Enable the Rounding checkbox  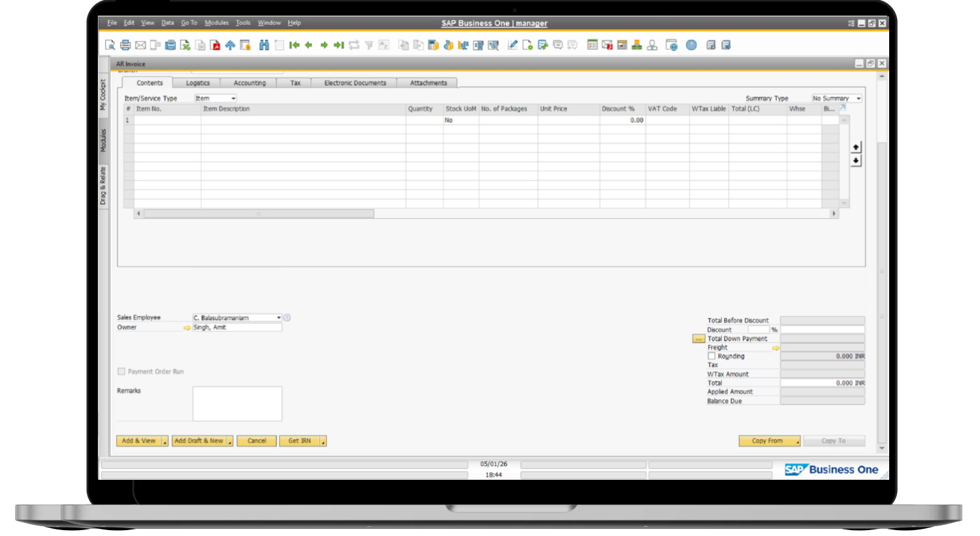(711, 356)
